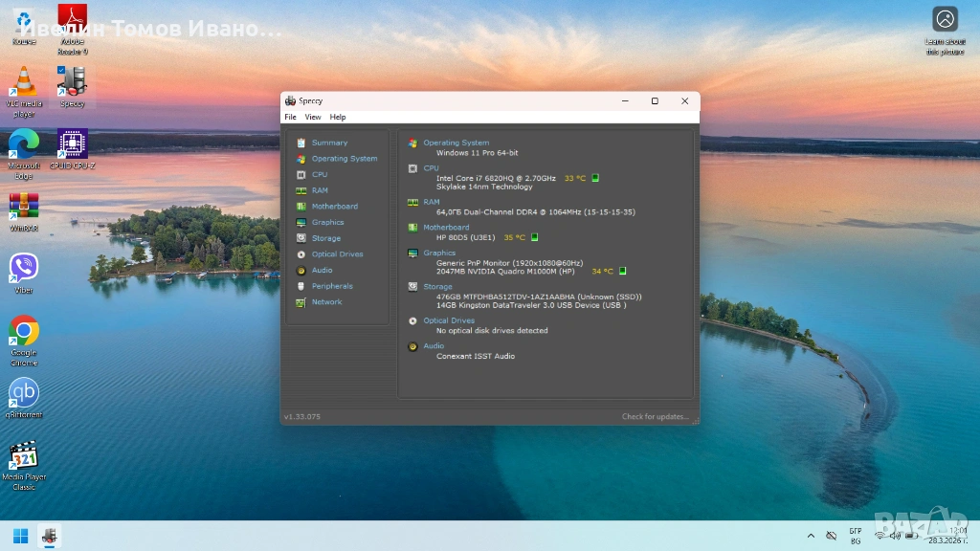Show hidden system tray icons chevron
Viewport: 980px width, 551px height.
coord(812,536)
